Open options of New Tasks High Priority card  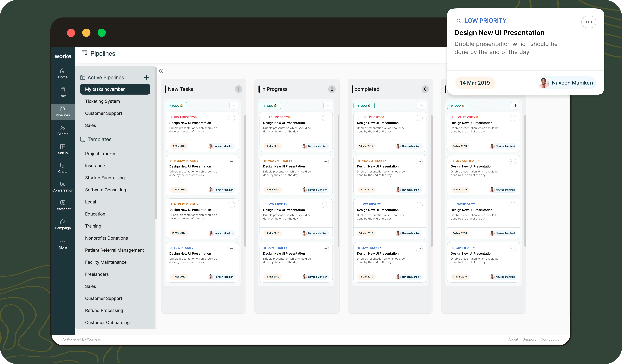coord(231,118)
